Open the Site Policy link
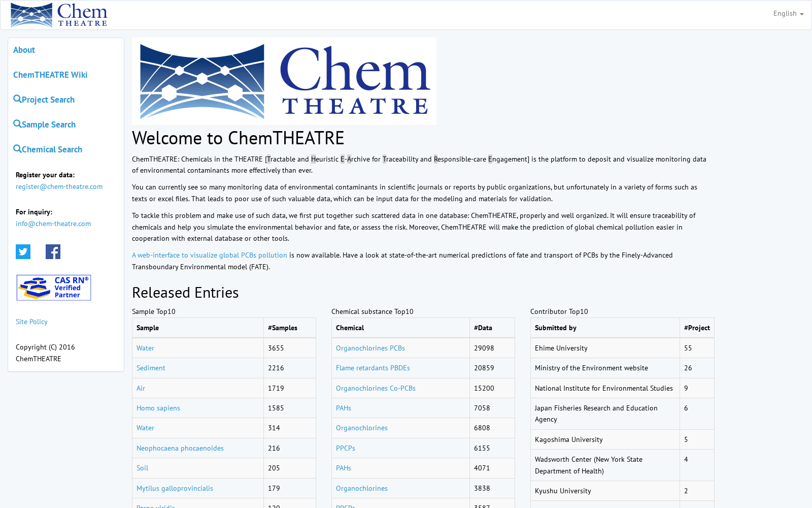The image size is (812, 508). coord(31,322)
